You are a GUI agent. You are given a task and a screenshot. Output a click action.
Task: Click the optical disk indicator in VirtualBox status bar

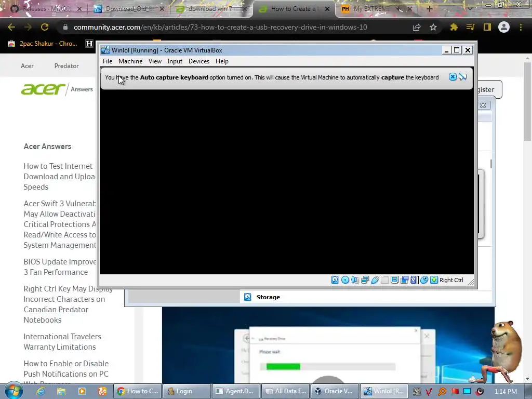coord(345,280)
